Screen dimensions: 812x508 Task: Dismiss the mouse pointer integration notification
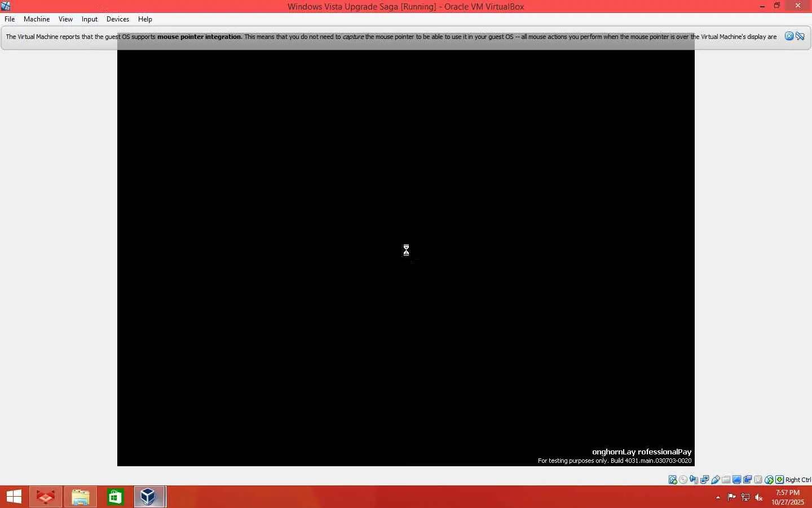click(x=789, y=36)
